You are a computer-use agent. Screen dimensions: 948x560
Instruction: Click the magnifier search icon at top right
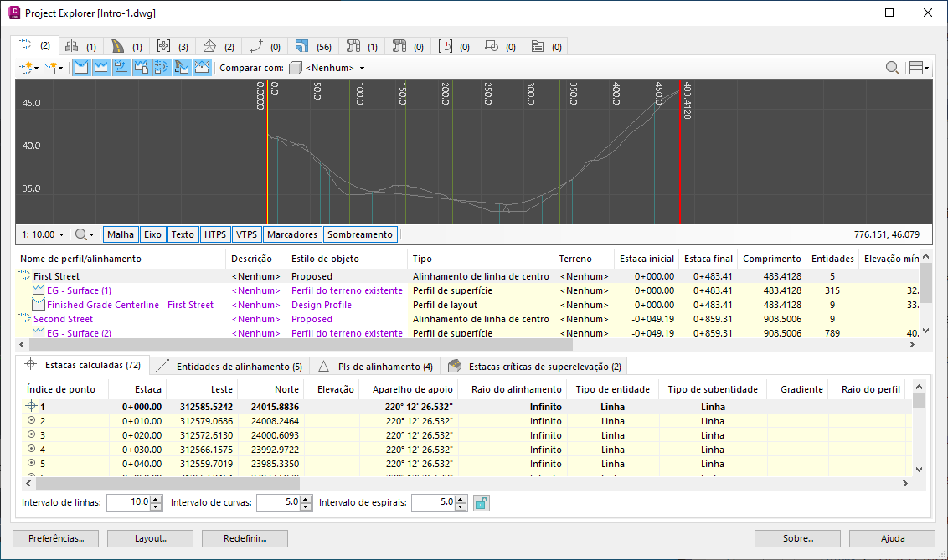893,68
